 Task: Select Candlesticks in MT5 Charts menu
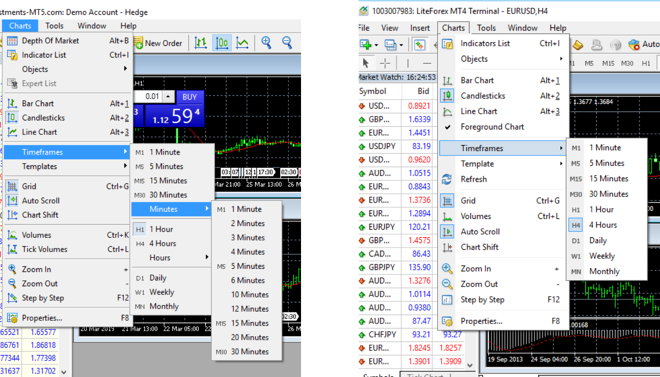[67, 118]
